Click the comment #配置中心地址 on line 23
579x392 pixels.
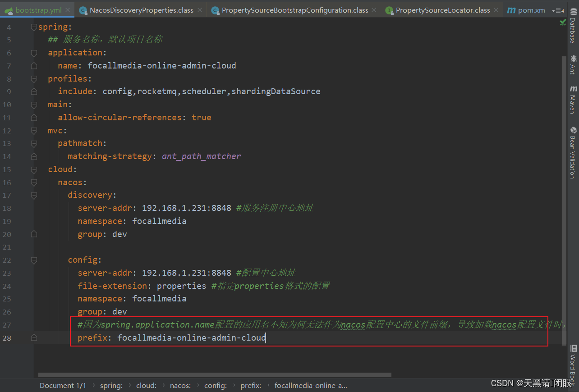click(266, 273)
